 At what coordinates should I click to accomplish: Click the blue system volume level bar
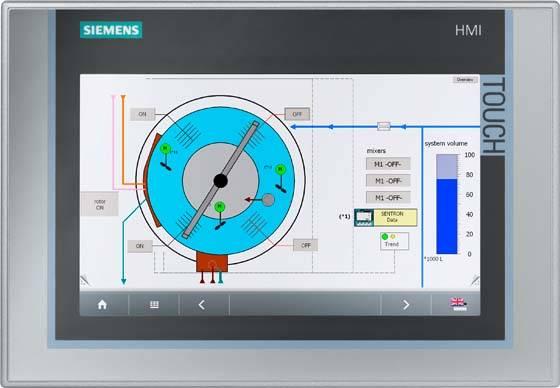(x=447, y=217)
